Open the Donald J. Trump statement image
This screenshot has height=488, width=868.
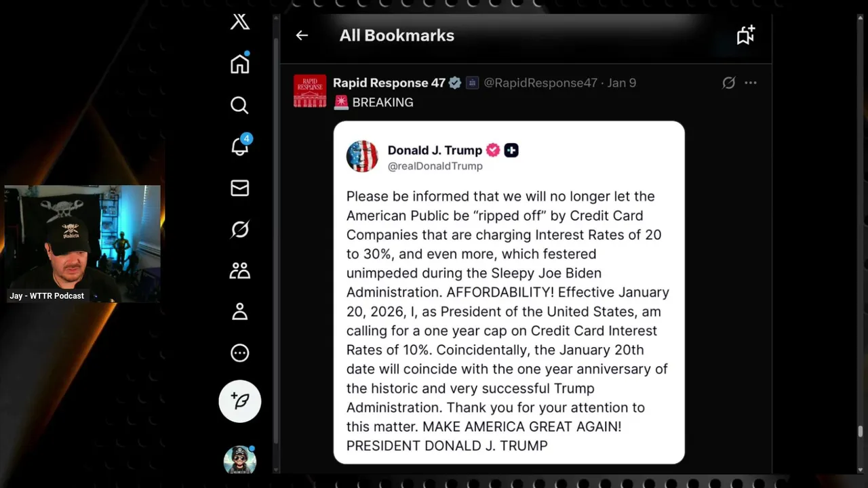click(x=509, y=292)
